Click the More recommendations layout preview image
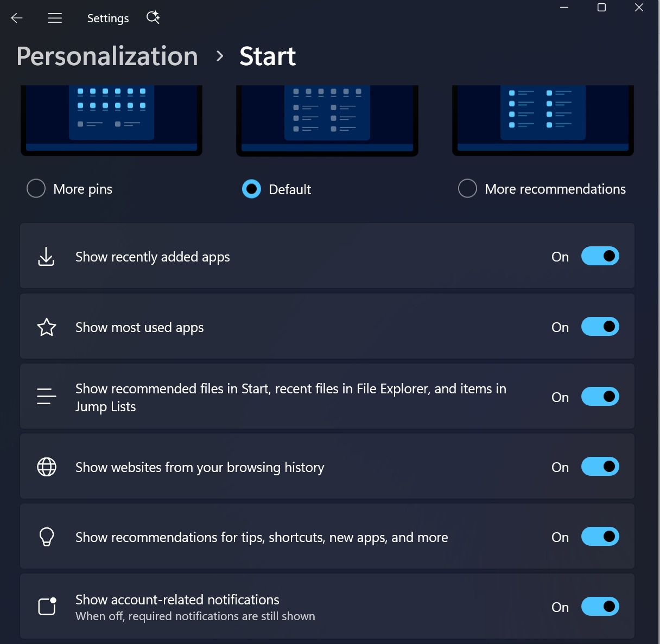 point(543,120)
